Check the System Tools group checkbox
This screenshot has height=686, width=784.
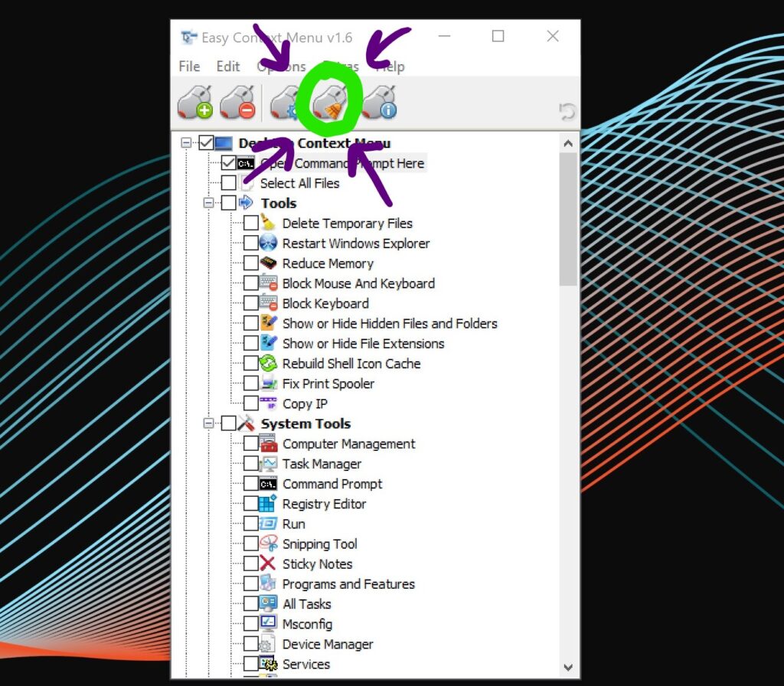click(228, 423)
